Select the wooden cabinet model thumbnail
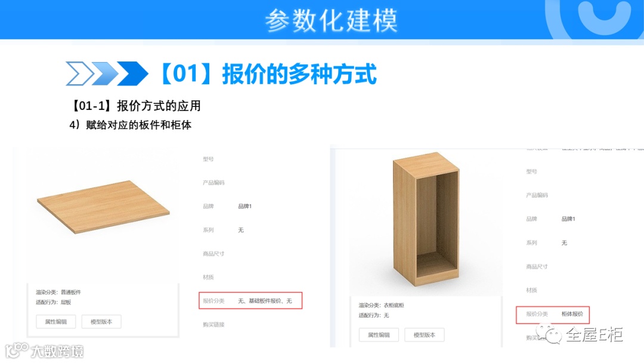This screenshot has width=644, height=363. [426, 219]
